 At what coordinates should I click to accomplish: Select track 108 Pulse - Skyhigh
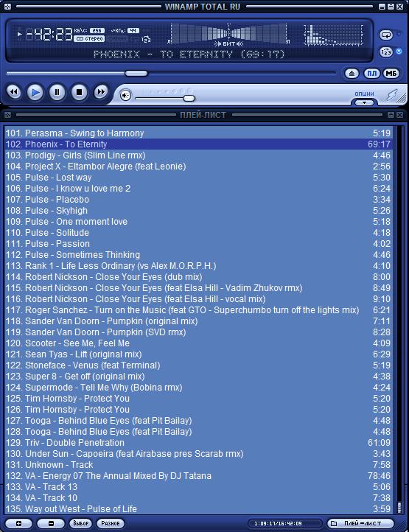click(198, 210)
